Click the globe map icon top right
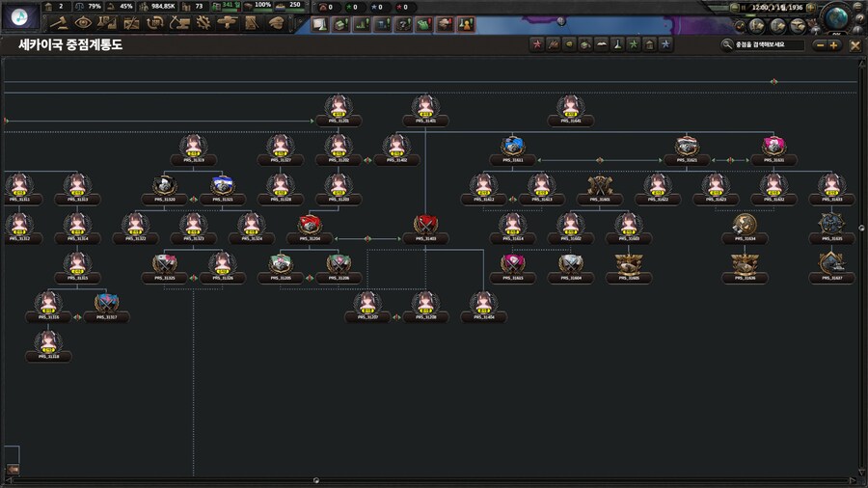868x488 pixels. (837, 18)
